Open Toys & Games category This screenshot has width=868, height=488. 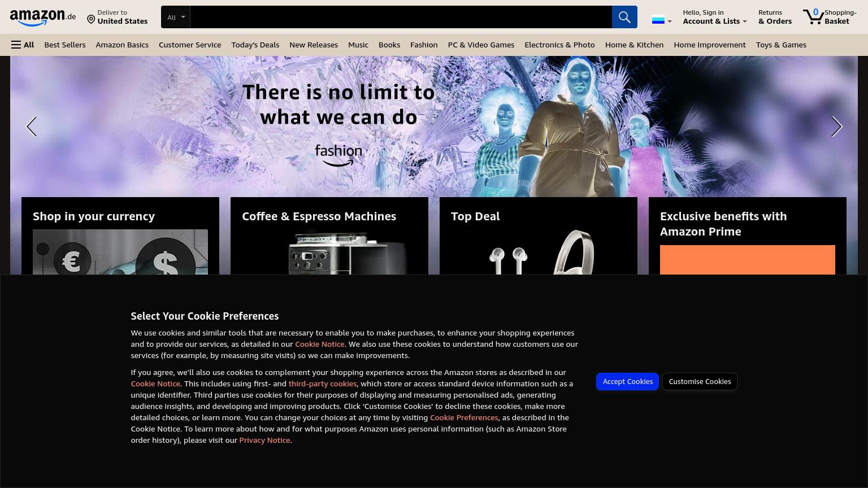point(781,45)
